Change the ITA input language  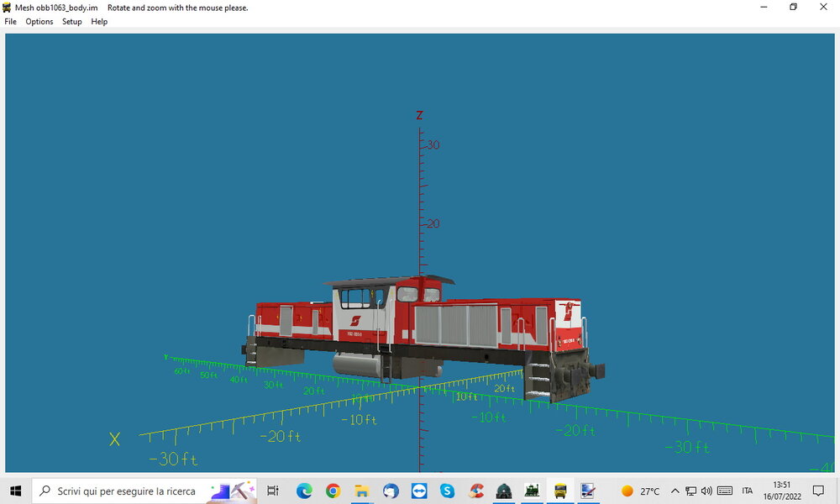pyautogui.click(x=748, y=491)
